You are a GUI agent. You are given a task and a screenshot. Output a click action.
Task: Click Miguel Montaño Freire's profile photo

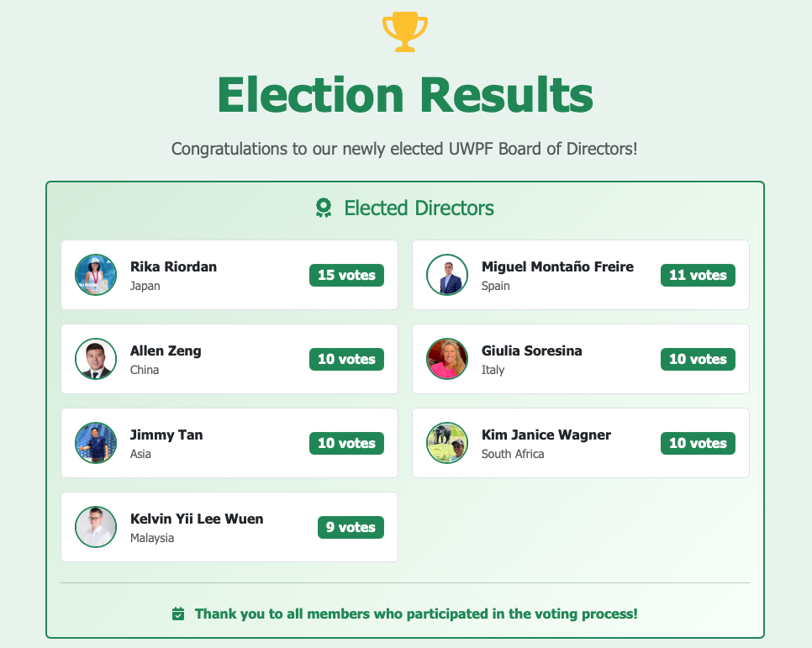click(447, 275)
